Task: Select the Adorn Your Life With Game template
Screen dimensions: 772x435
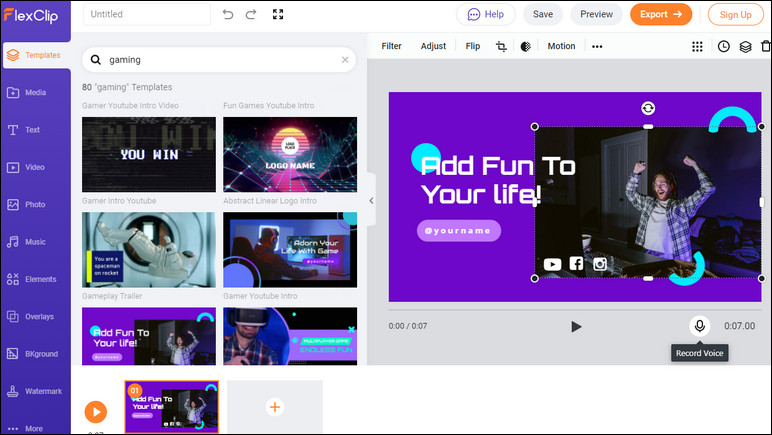Action: (290, 249)
